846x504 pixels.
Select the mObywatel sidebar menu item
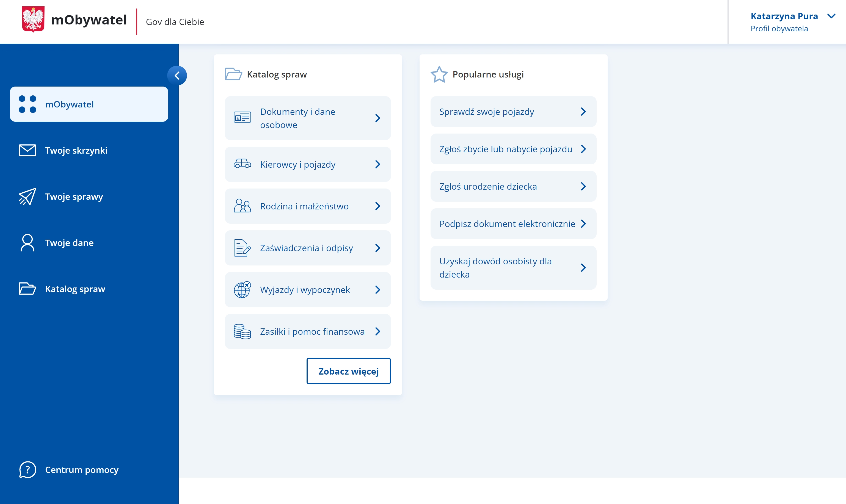pos(89,104)
